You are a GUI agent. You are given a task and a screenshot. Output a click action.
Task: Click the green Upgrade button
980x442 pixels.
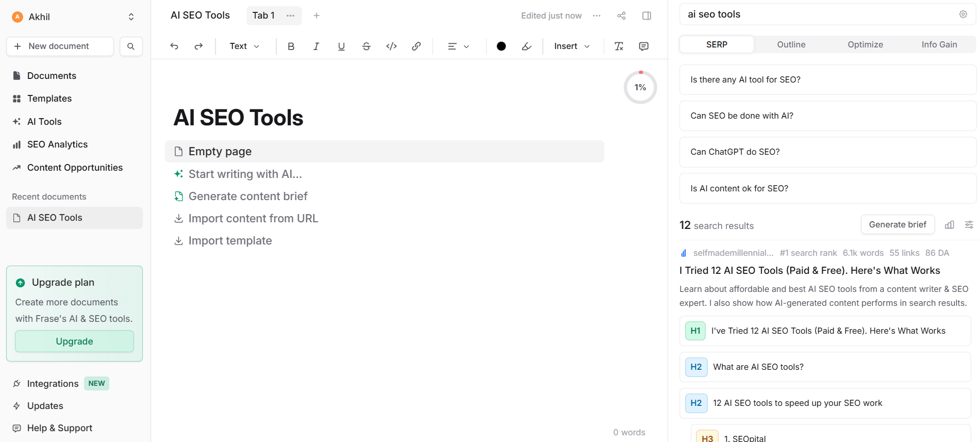point(74,341)
